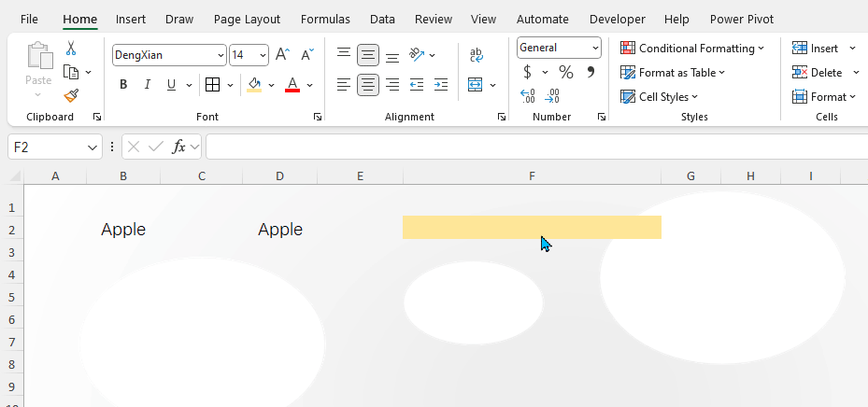Click the Orientation text angle icon
This screenshot has height=407, width=868.
click(x=417, y=54)
